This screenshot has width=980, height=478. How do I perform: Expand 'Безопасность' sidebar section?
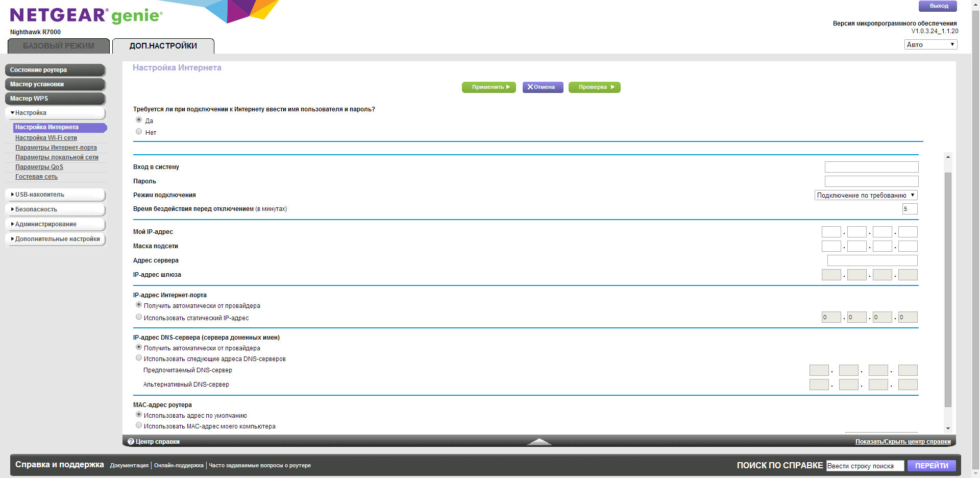(x=55, y=209)
